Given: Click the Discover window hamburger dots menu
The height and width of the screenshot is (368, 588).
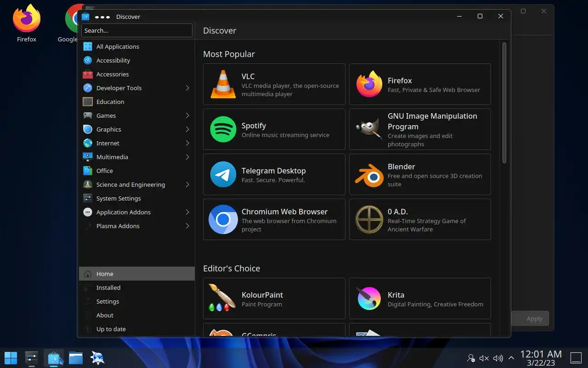Looking at the screenshot, I should [x=102, y=17].
